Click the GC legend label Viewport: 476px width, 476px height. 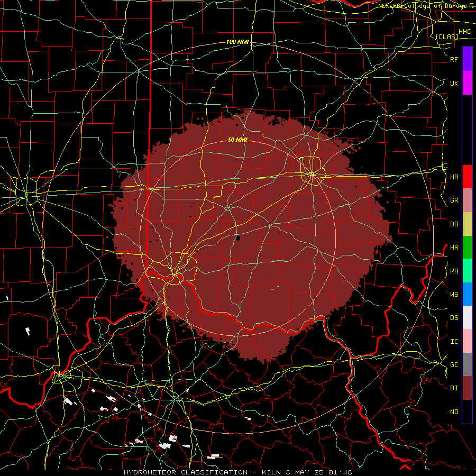(x=454, y=365)
